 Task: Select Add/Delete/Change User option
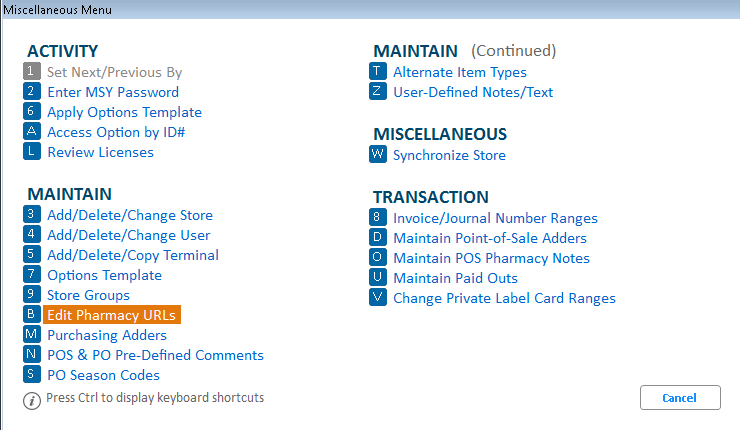click(128, 235)
